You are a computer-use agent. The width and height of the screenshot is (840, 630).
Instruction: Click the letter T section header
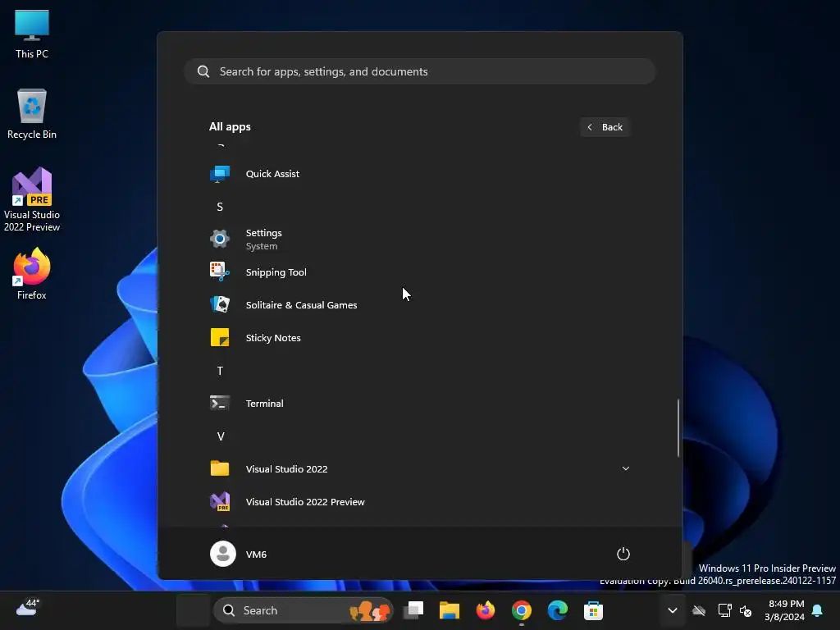[220, 371]
